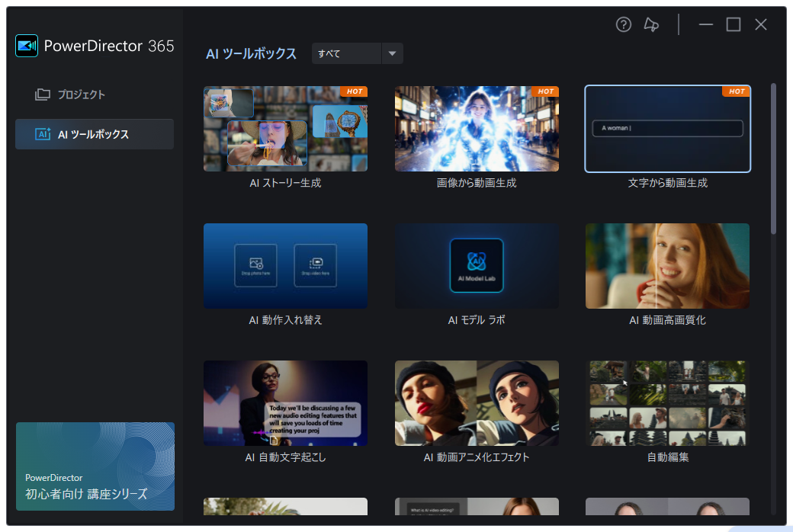Image resolution: width=793 pixels, height=532 pixels.
Task: Click the Drop photo here icon
Action: pos(256,265)
